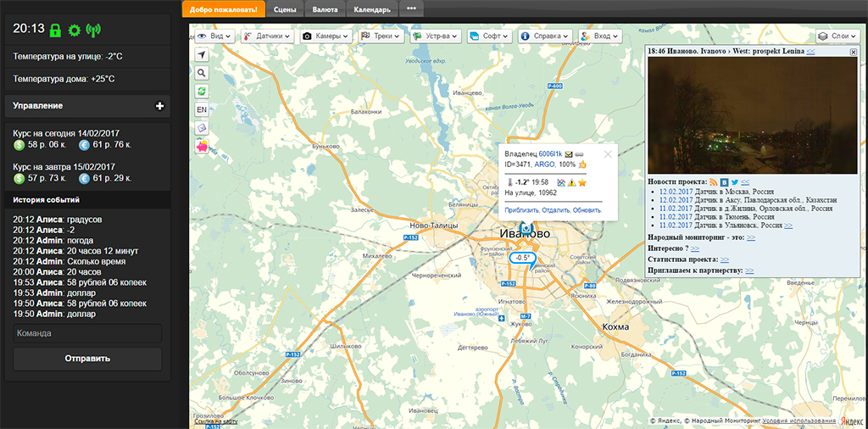Viewport: 868px width, 429px height.
Task: Expand Интересно ? >> link
Action: (x=695, y=248)
